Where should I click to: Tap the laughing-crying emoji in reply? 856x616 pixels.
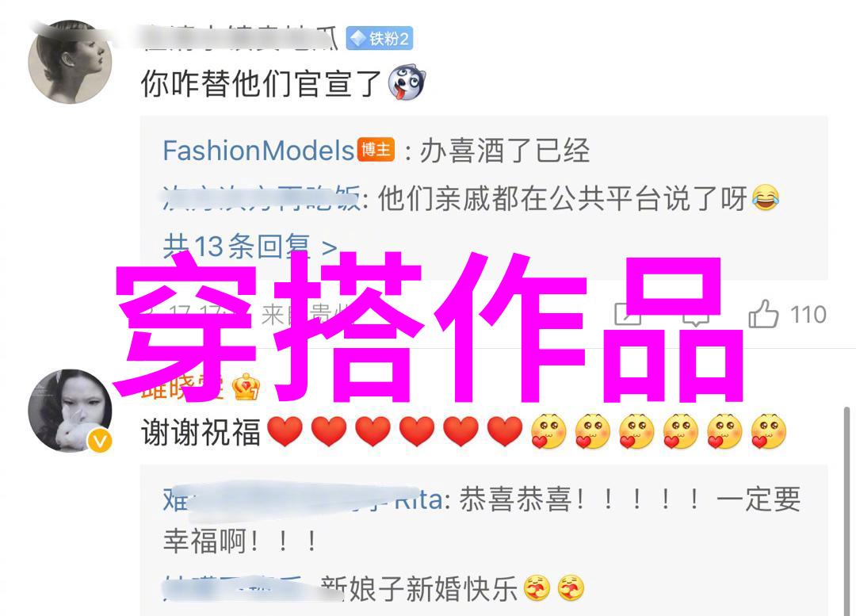coord(766,198)
